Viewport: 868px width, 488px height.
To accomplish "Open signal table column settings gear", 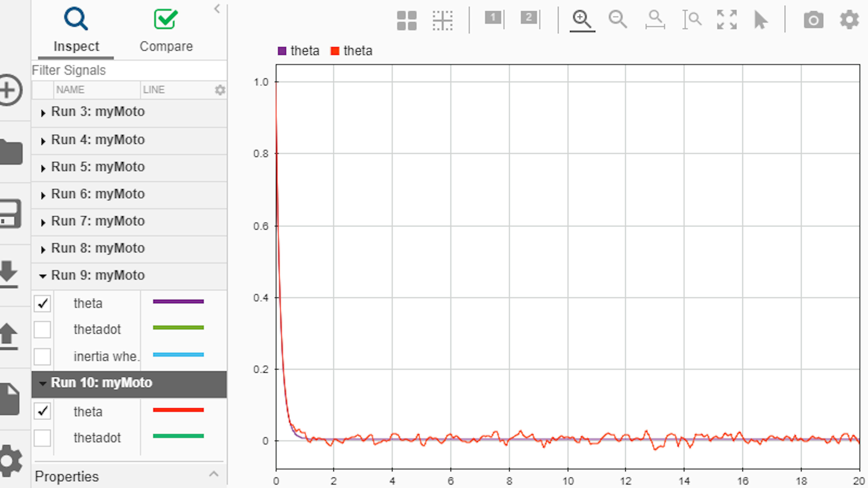I will coord(220,90).
